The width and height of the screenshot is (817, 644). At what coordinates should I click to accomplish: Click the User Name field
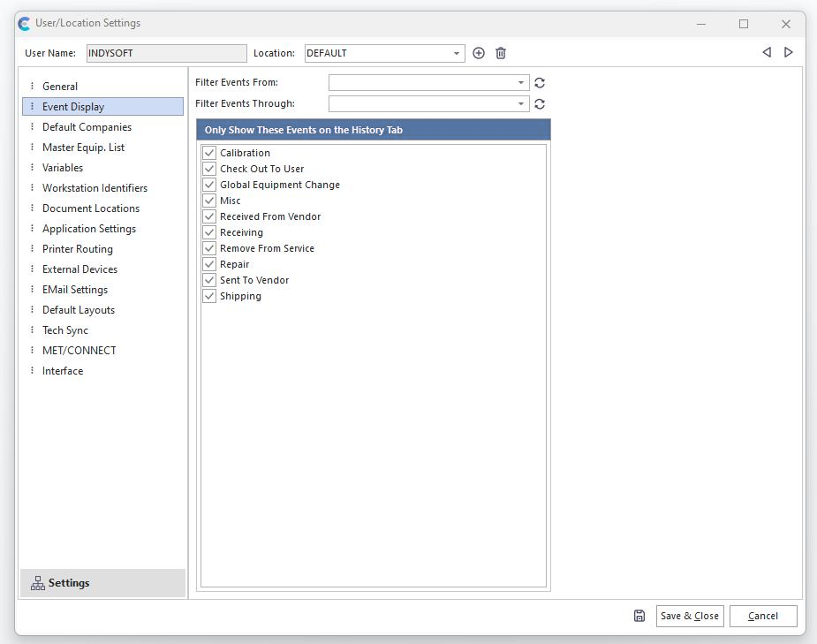(x=167, y=53)
